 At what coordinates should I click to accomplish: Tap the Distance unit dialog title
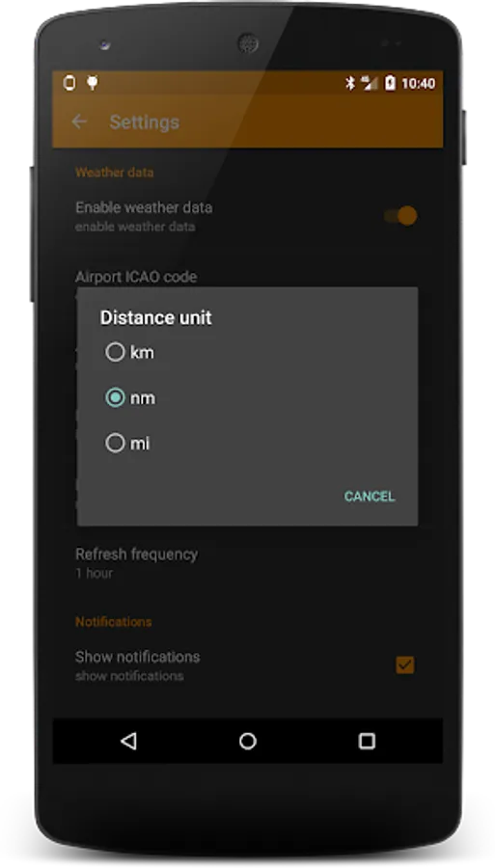click(x=155, y=317)
